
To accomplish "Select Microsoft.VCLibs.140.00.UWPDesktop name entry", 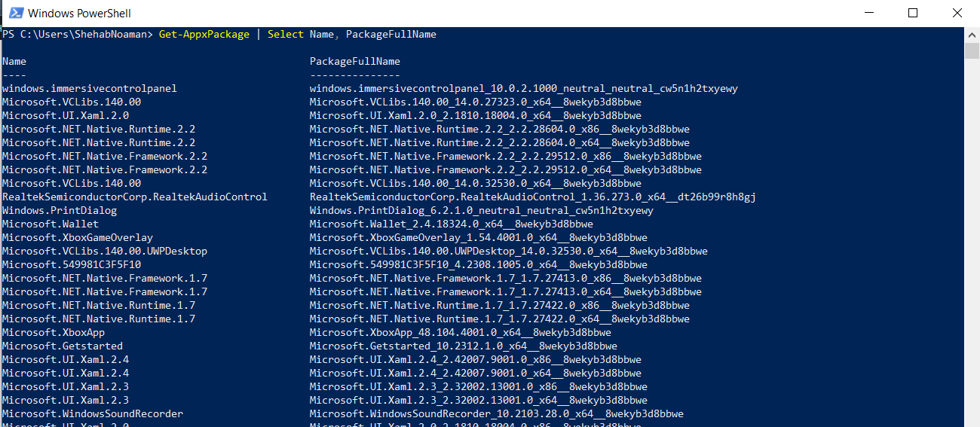I will click(105, 252).
